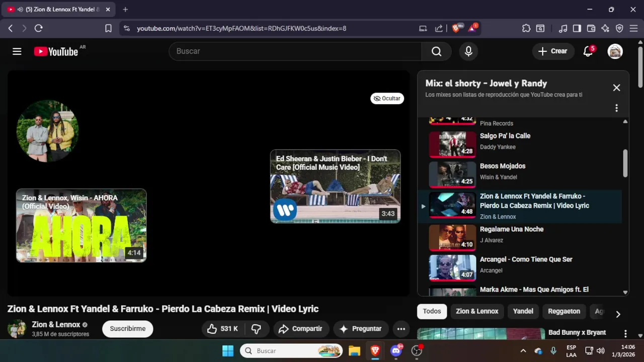Open more actions ellipsis below video
The height and width of the screenshot is (362, 644).
click(401, 329)
